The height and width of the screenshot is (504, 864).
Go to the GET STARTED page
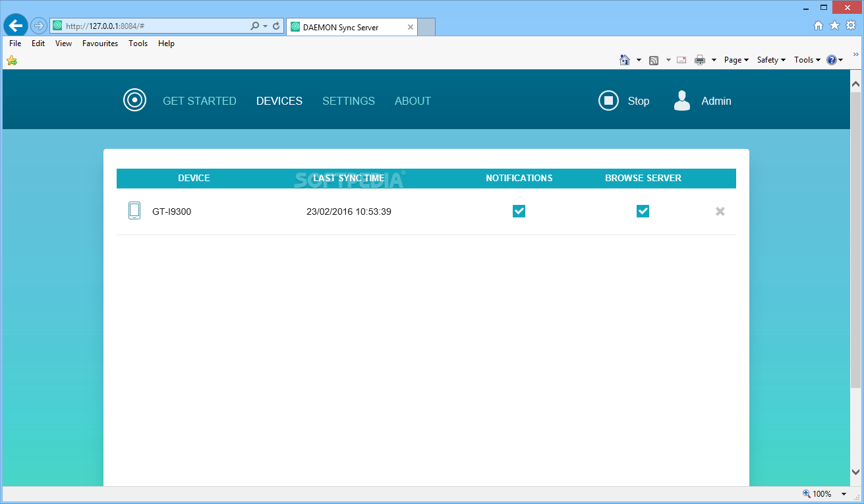click(200, 101)
